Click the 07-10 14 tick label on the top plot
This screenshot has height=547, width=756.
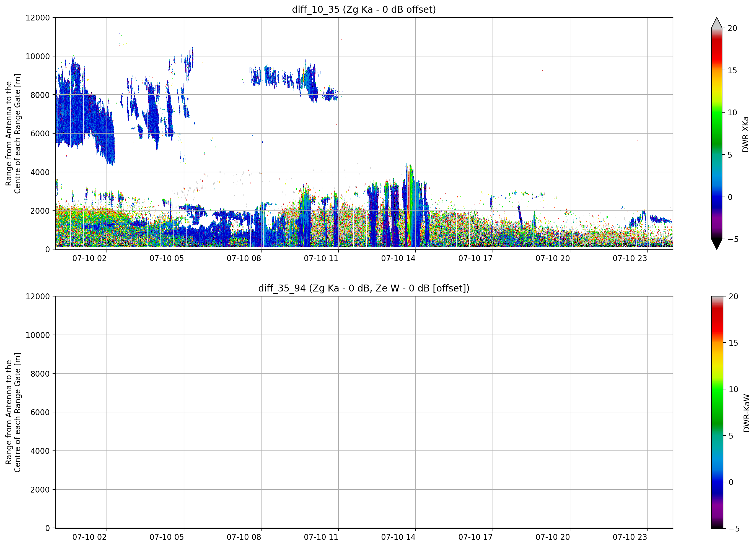(x=398, y=259)
